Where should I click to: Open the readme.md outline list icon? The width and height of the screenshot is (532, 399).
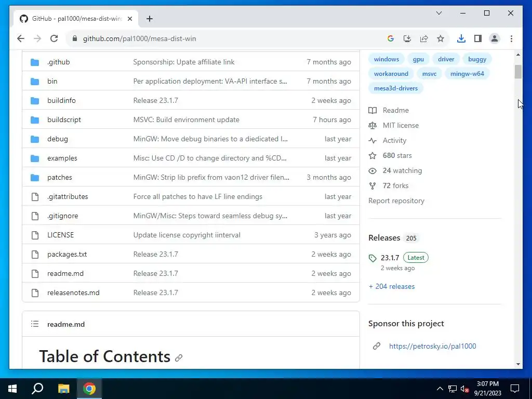tap(35, 324)
